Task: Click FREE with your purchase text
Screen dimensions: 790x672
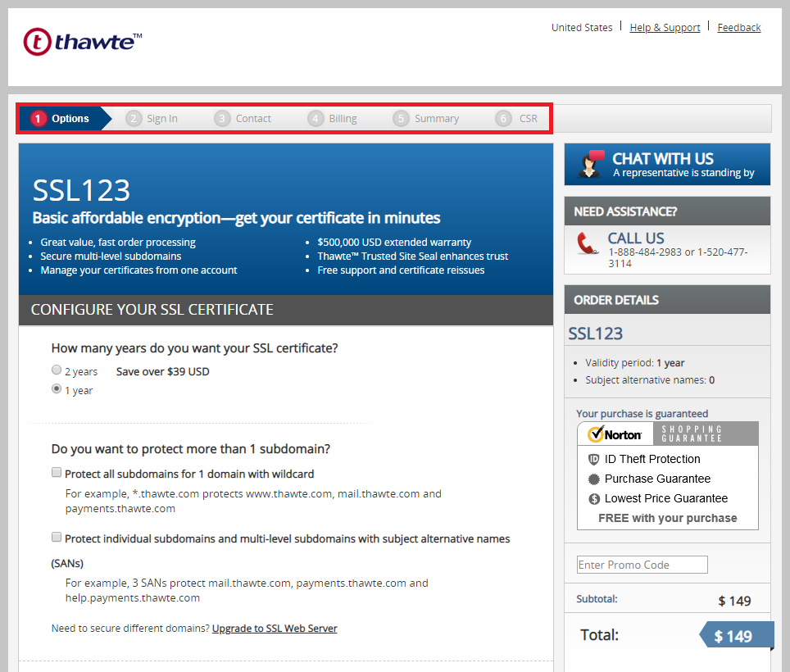Action: click(x=668, y=518)
